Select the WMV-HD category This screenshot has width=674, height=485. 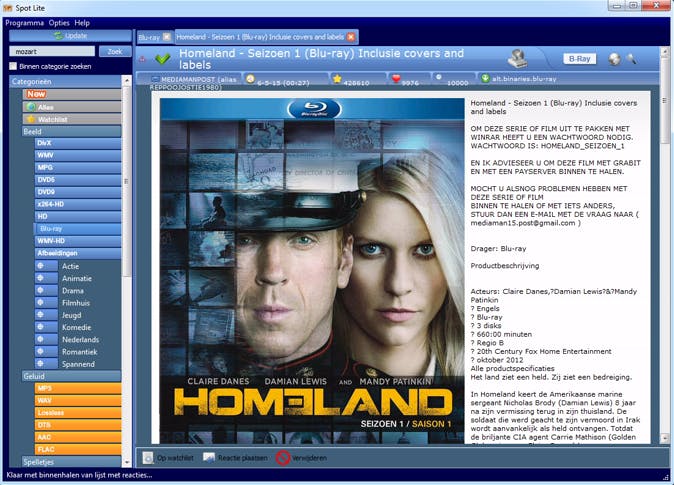coord(77,241)
